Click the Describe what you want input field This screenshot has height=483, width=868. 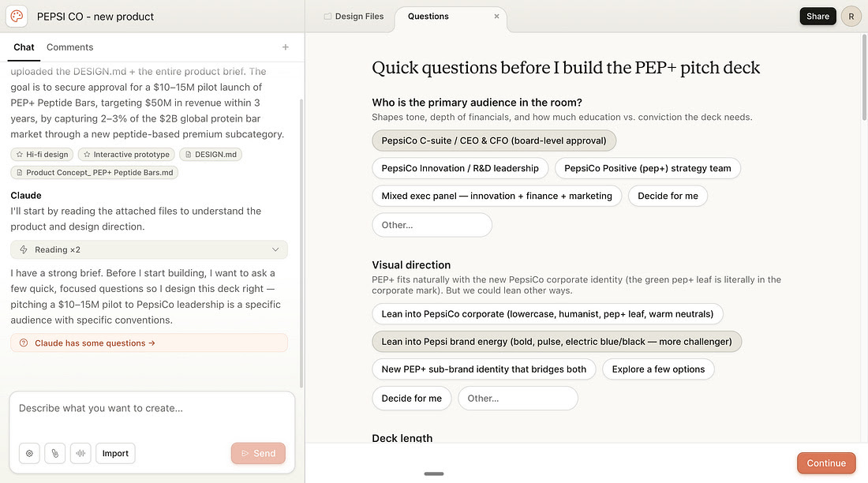152,409
